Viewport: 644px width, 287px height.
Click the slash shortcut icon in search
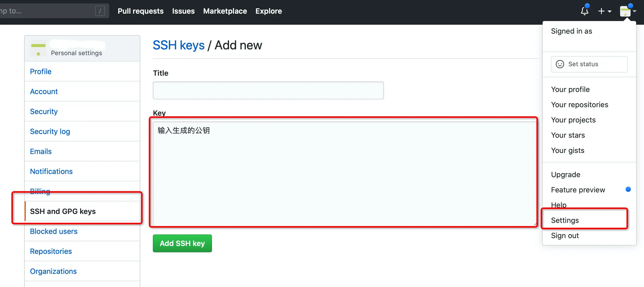(100, 11)
